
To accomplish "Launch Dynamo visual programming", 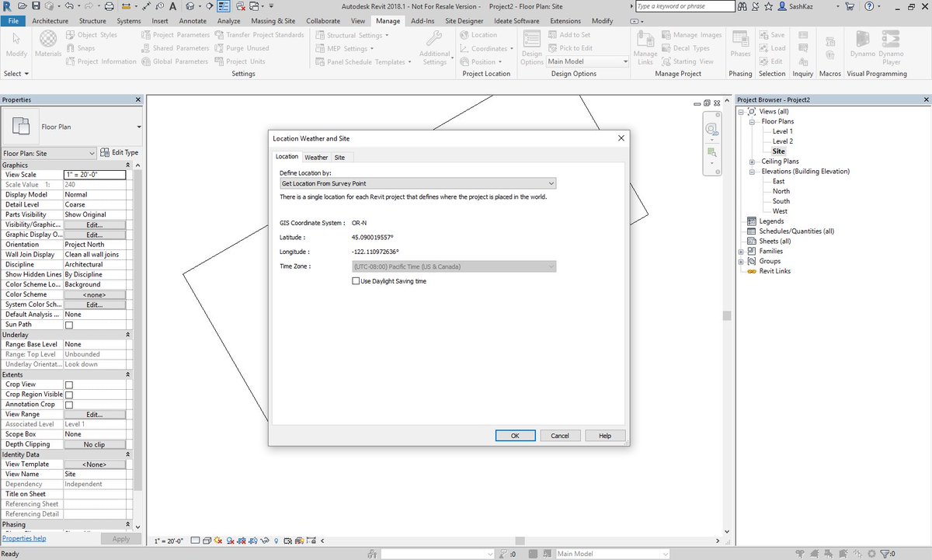I will point(861,47).
